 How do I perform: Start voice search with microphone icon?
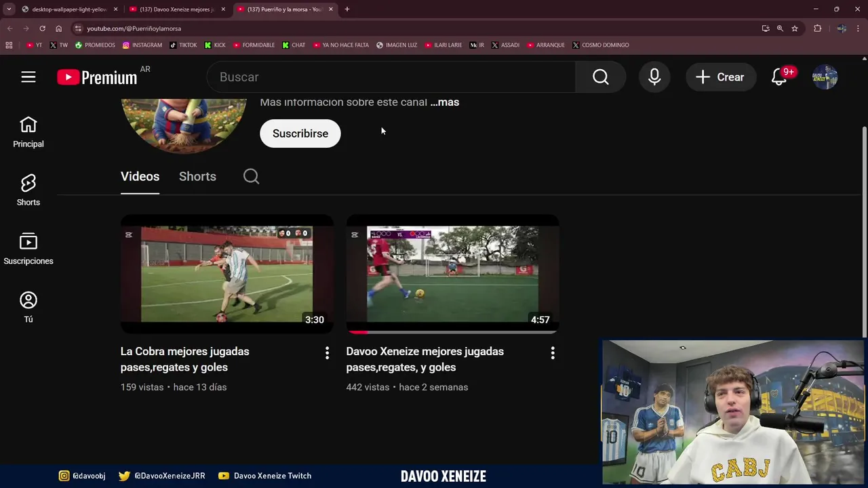click(654, 77)
